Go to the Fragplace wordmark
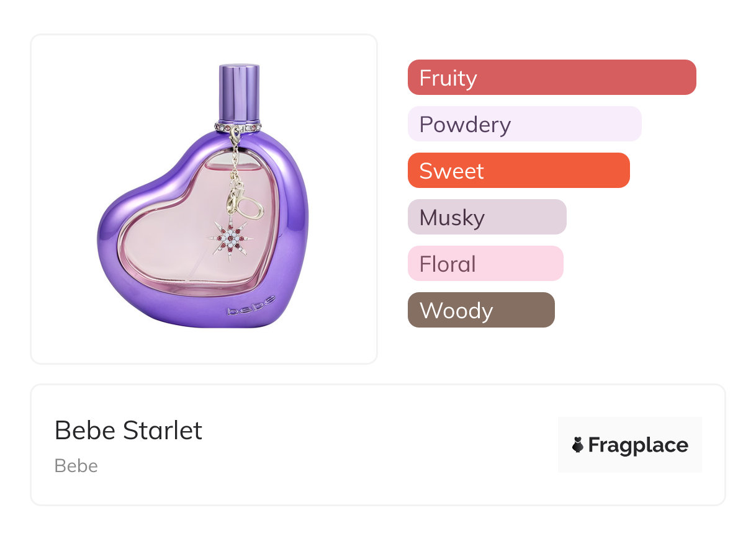756x536 pixels. point(638,445)
